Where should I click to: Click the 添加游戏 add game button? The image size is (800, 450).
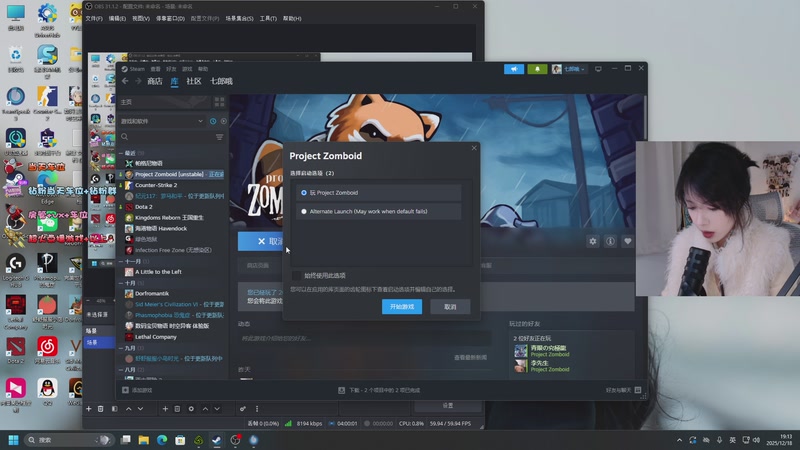click(137, 390)
